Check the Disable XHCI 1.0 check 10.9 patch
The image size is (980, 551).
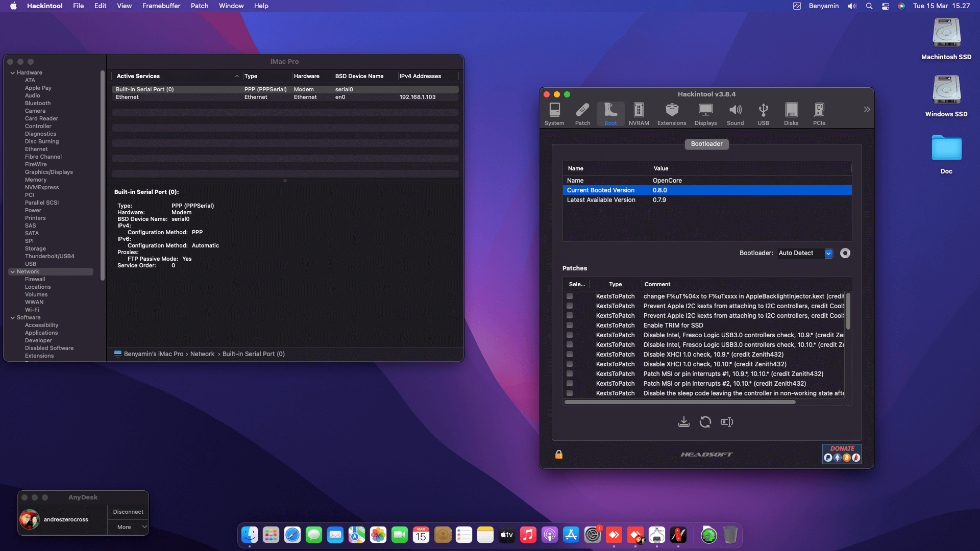[570, 354]
